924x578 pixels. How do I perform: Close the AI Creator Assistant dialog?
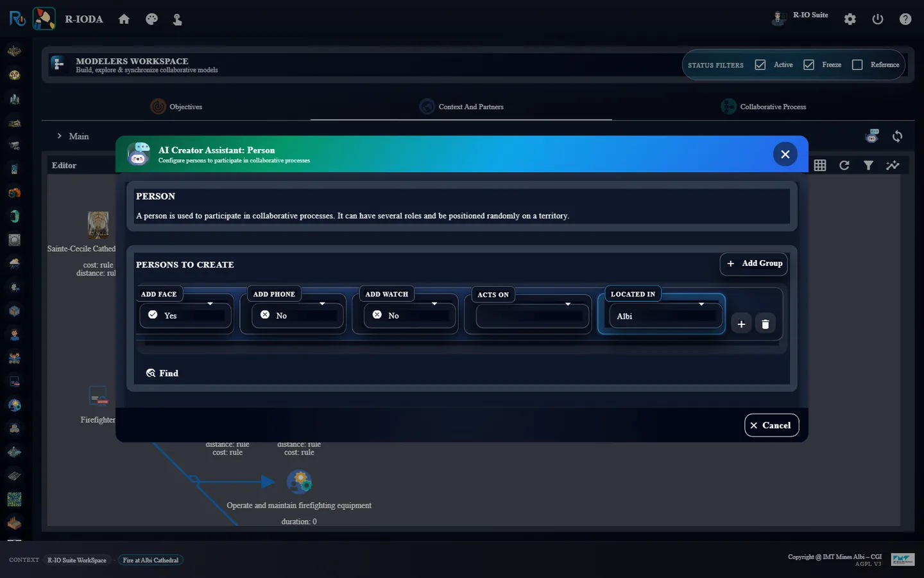785,154
